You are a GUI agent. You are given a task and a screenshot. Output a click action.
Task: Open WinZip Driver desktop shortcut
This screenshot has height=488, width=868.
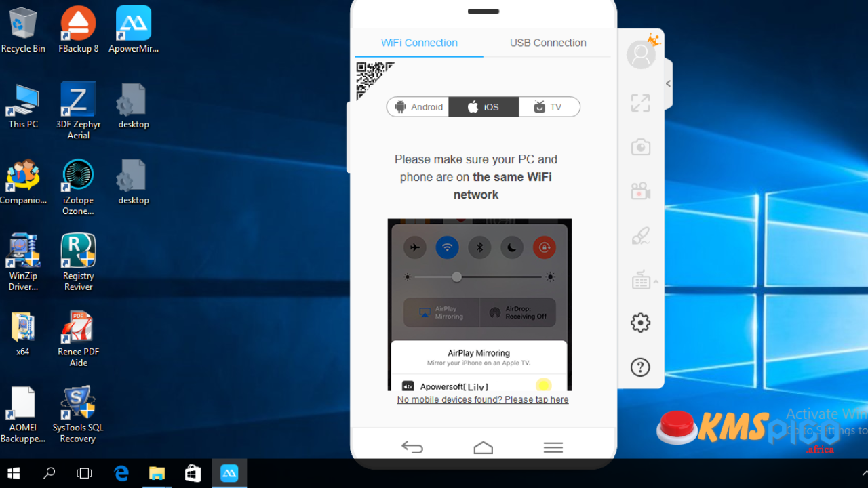[x=23, y=263]
